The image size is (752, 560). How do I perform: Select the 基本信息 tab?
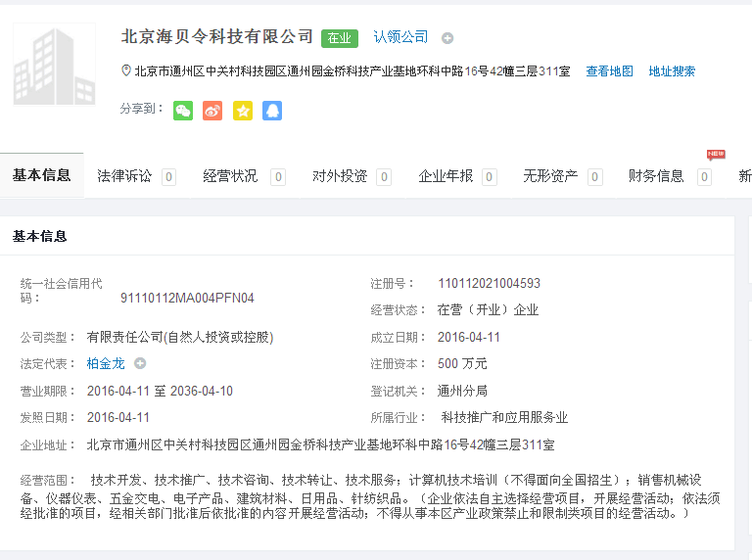pos(42,175)
